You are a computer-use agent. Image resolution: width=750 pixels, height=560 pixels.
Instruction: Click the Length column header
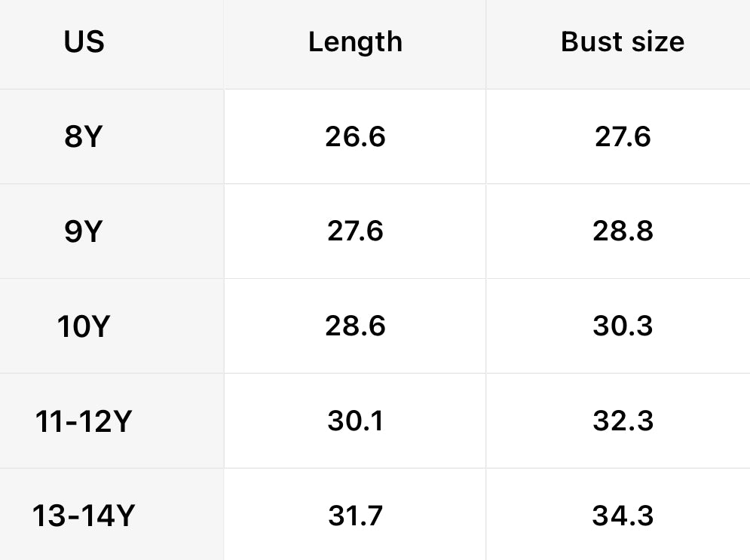pos(355,42)
